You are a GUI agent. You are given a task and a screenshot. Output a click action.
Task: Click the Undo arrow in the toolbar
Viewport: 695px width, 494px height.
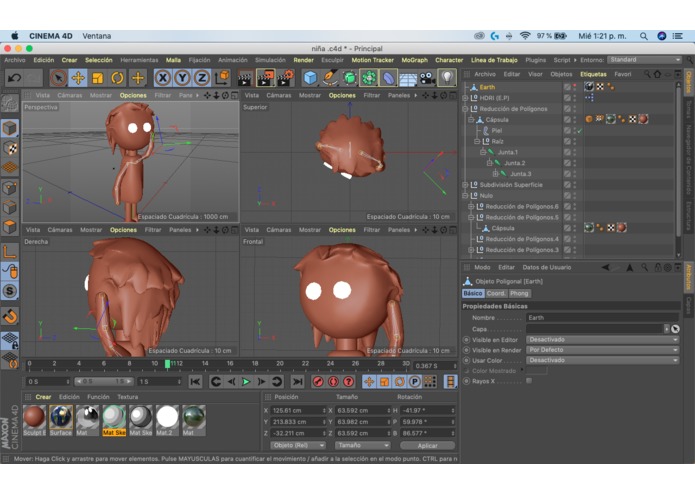click(x=14, y=78)
